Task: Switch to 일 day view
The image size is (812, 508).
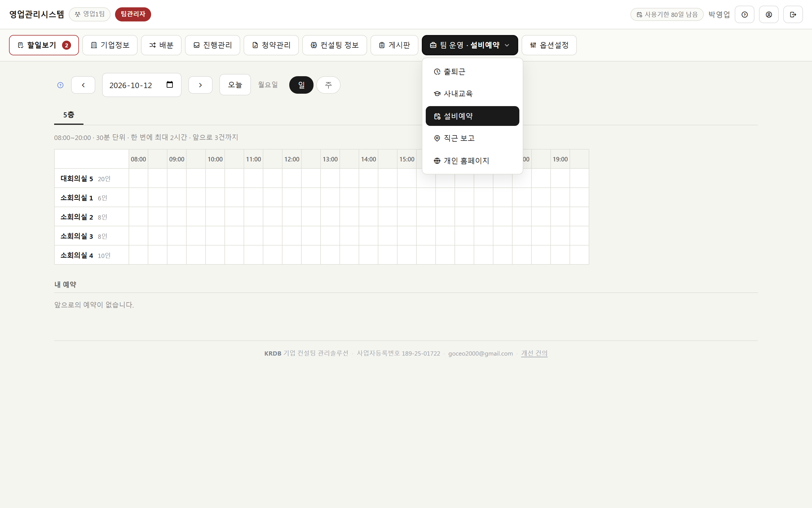Action: tap(301, 85)
